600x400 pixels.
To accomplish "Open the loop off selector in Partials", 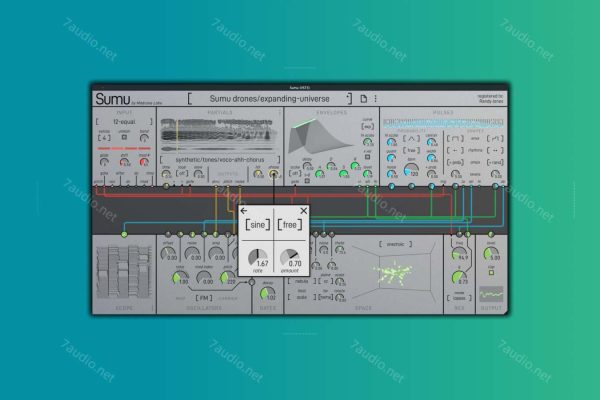I will [182, 173].
